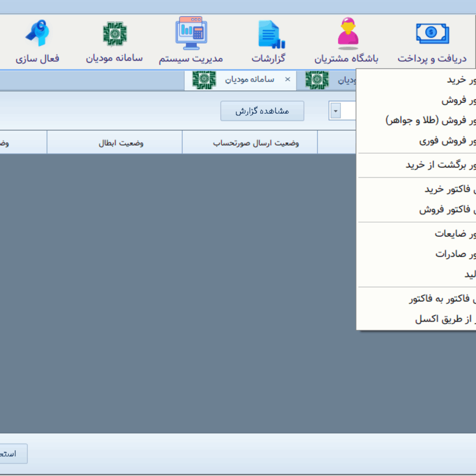
Task: Close the سامانه مودیان tab
Action: coord(287,79)
